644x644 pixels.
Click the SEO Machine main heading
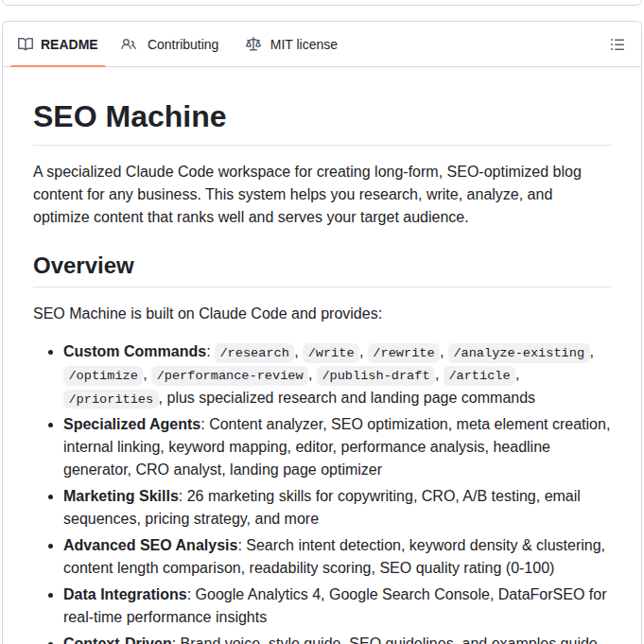point(130,116)
